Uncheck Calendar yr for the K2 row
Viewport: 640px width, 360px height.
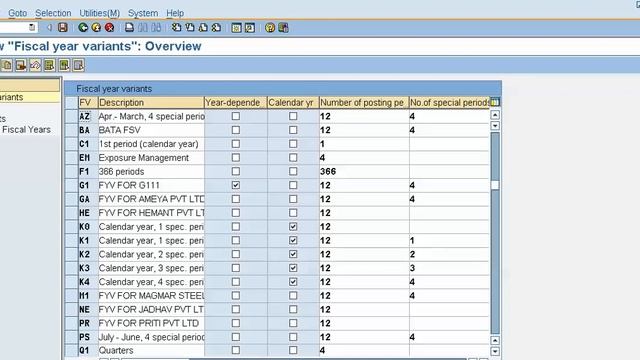click(293, 254)
